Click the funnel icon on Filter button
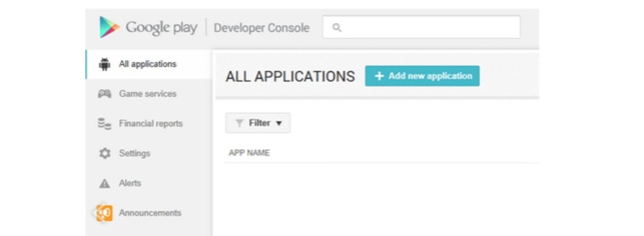This screenshot has height=236, width=644. click(240, 123)
